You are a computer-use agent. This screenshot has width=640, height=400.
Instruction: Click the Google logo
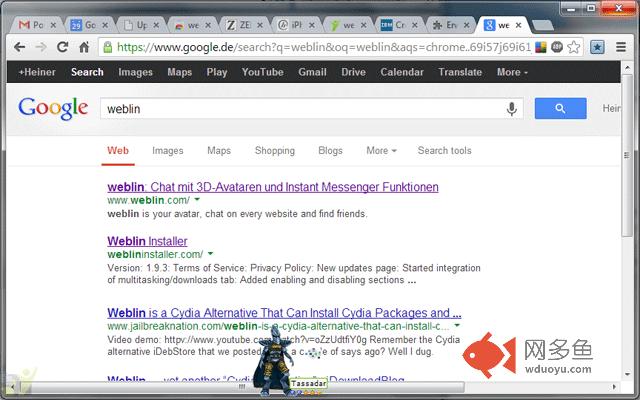point(53,108)
